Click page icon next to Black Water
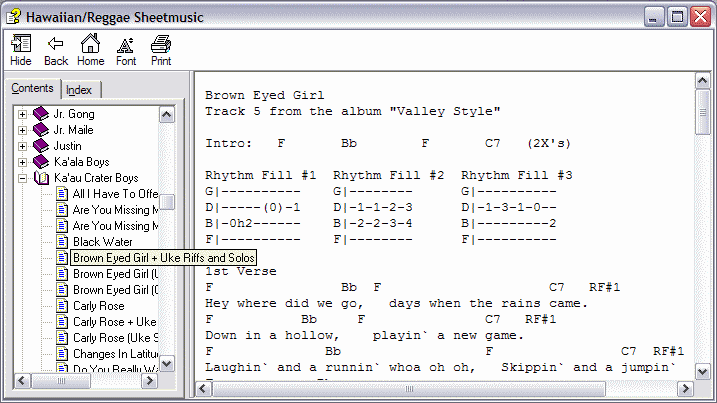 tap(62, 242)
